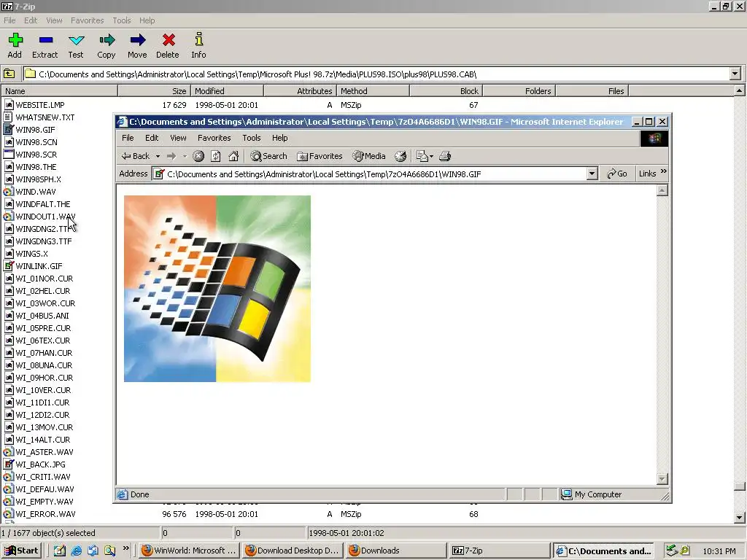
Task: Open the Favorites toolbar button in Internet Explorer
Action: (x=320, y=156)
